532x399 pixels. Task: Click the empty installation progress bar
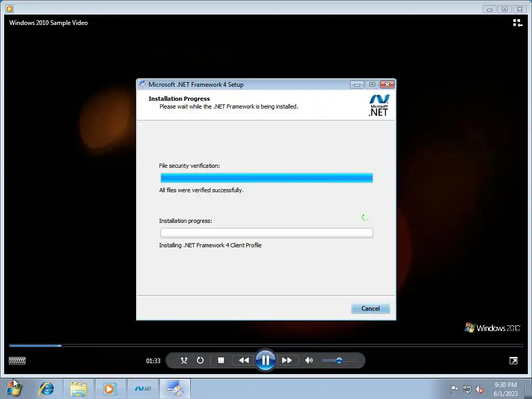(267, 233)
